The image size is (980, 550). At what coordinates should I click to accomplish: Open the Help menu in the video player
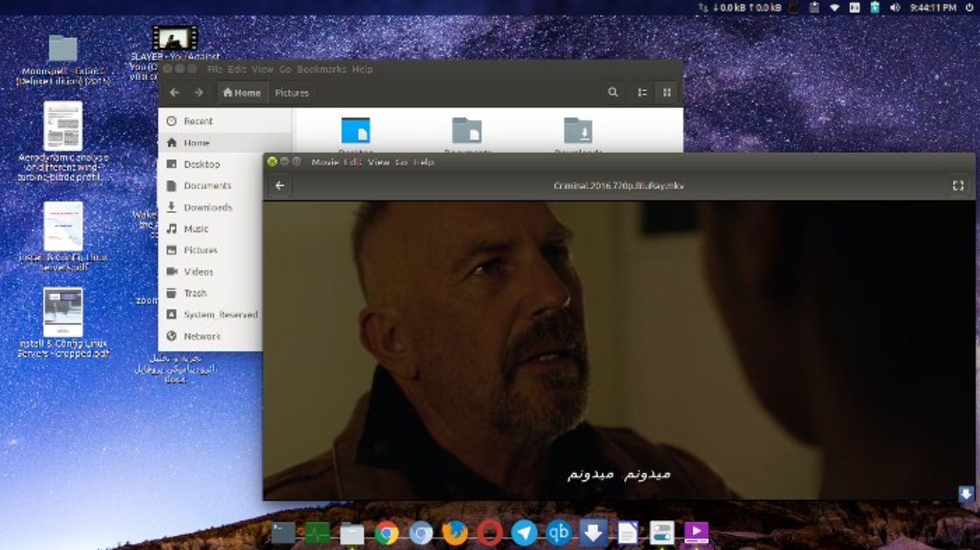click(424, 162)
